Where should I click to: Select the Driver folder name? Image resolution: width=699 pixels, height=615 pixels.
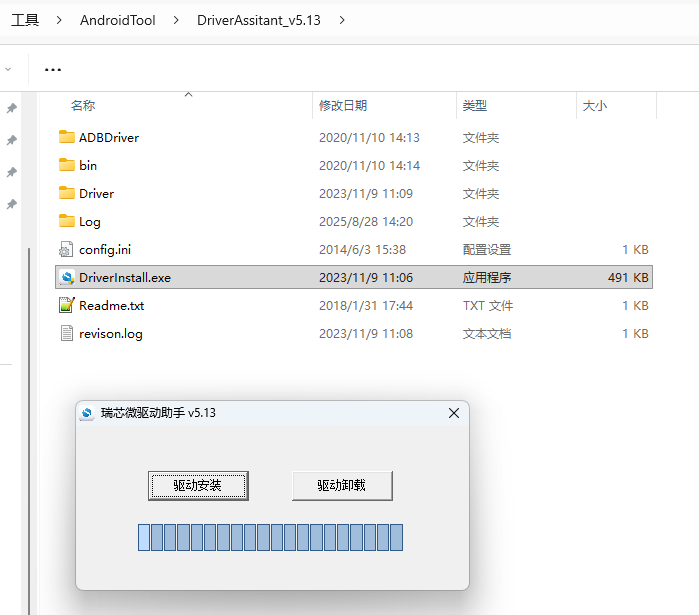tap(96, 194)
